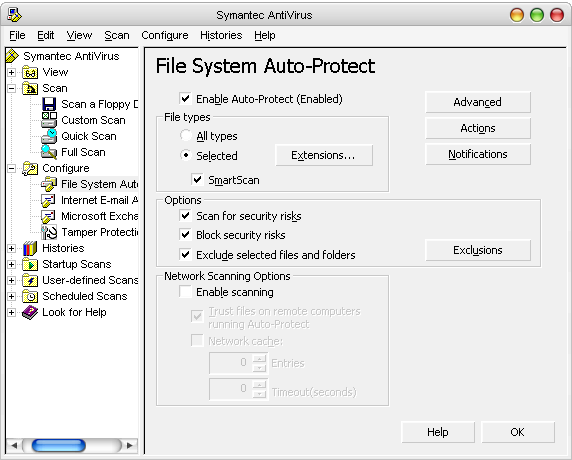Select Full Scan tree item text
Image resolution: width=572 pixels, height=460 pixels.
pos(83,152)
